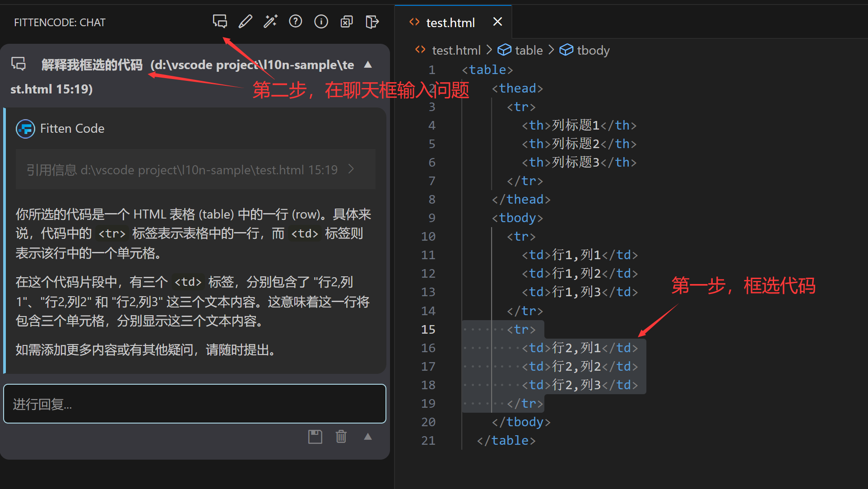Delete the chat with the trash icon
Viewport: 868px width, 489px height.
(x=341, y=436)
